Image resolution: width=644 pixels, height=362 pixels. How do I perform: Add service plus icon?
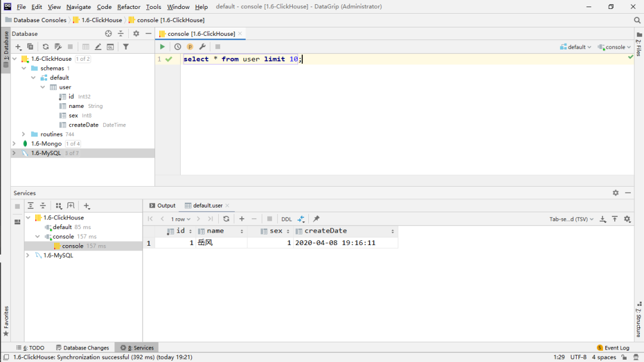[x=86, y=206]
